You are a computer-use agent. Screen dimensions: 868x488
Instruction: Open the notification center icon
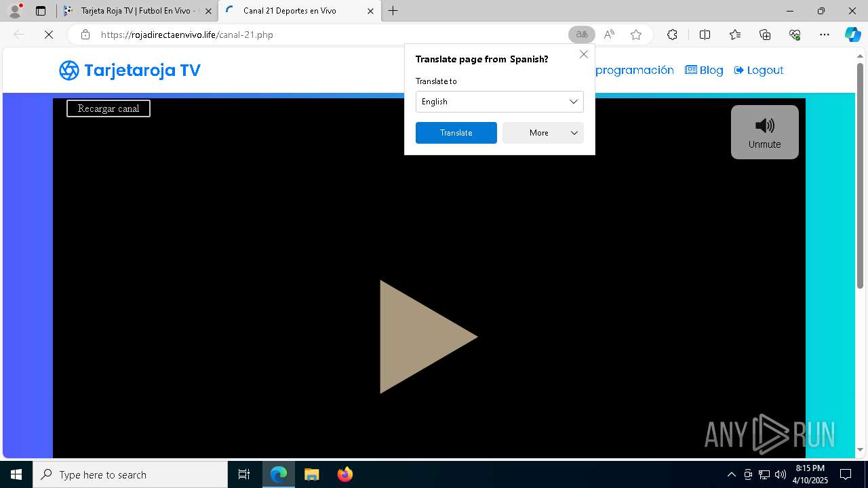click(846, 474)
